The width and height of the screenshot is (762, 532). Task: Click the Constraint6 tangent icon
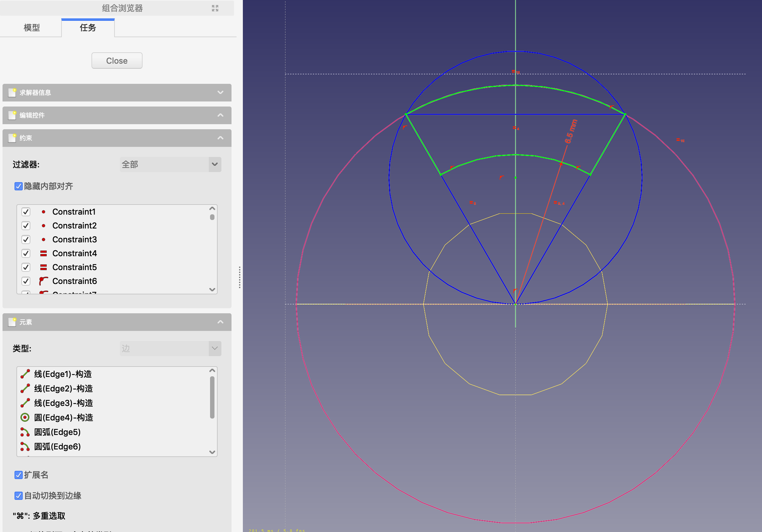[x=44, y=281]
